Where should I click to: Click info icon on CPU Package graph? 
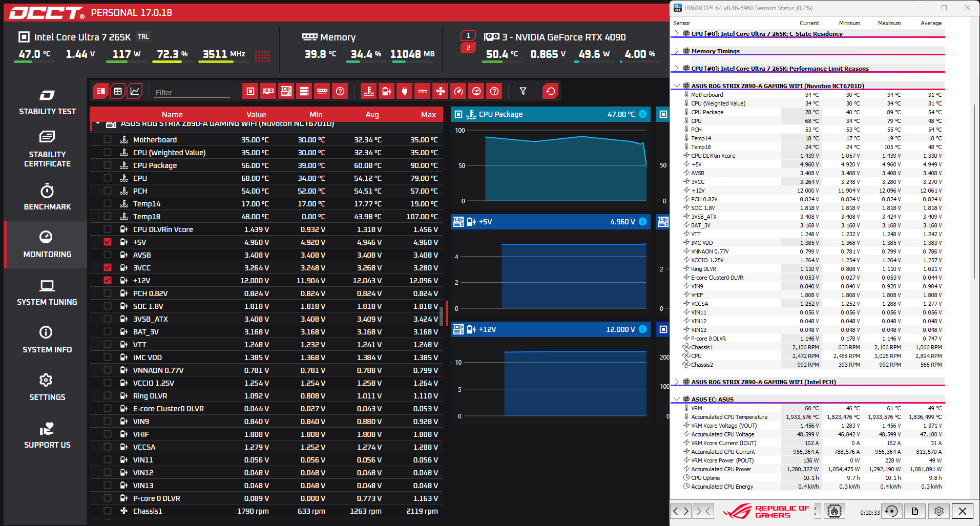[x=643, y=114]
